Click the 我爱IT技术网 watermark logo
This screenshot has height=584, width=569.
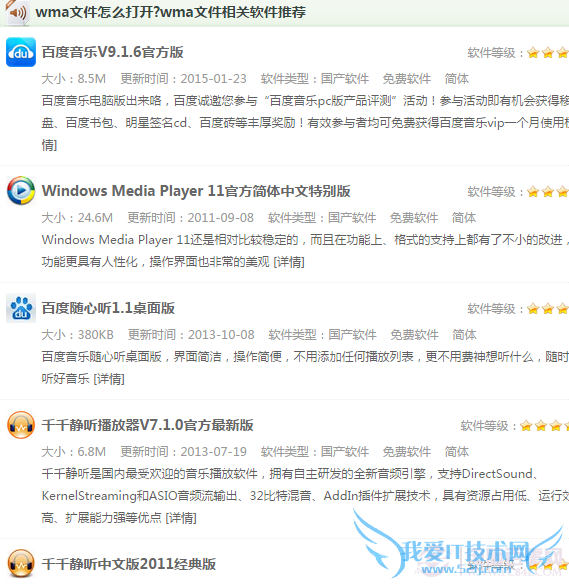click(458, 548)
